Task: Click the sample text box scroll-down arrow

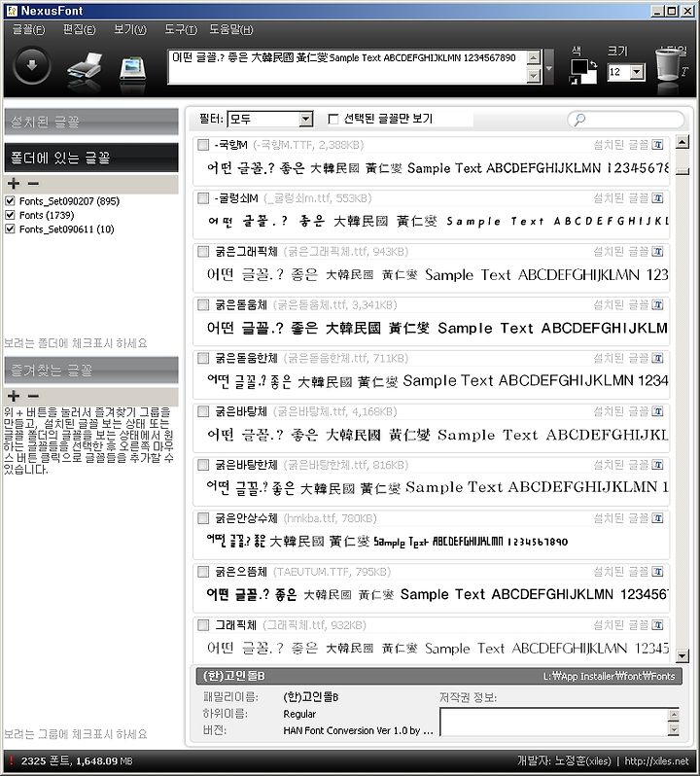Action: (x=534, y=76)
